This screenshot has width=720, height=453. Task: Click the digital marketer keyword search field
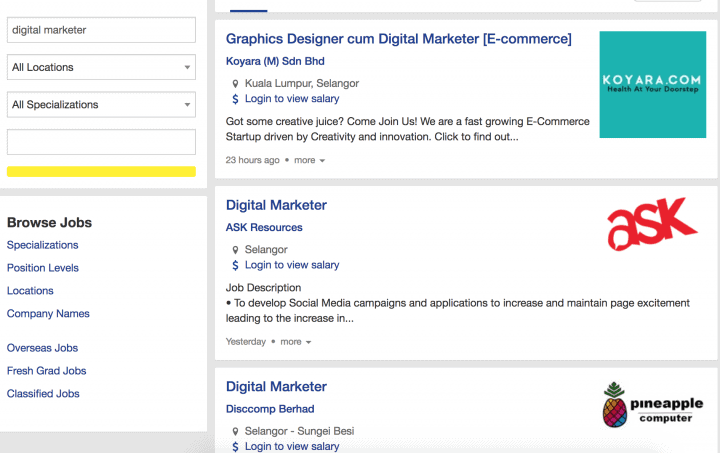click(x=101, y=30)
